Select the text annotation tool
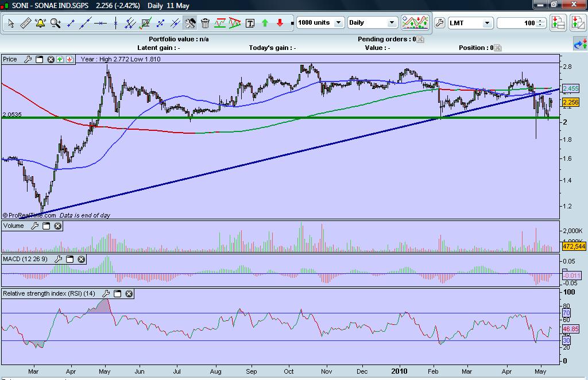Image resolution: width=588 pixels, height=380 pixels. 250,24
